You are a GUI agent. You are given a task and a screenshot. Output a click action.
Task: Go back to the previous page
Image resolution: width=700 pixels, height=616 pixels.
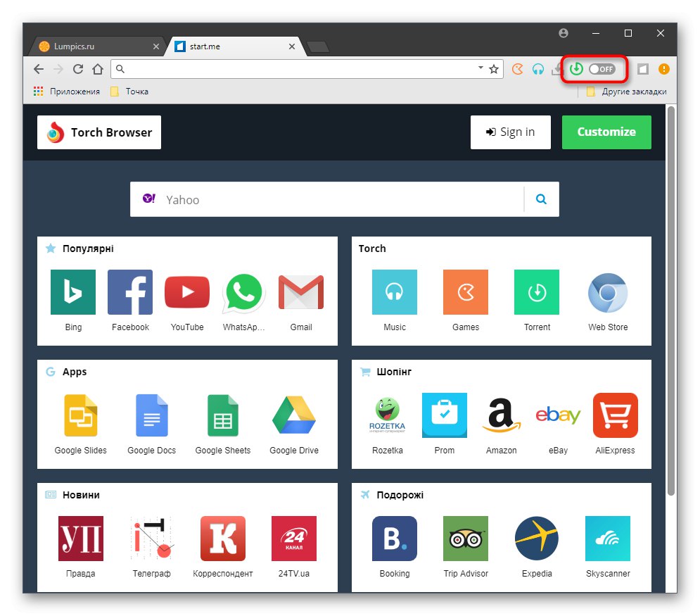[x=39, y=69]
